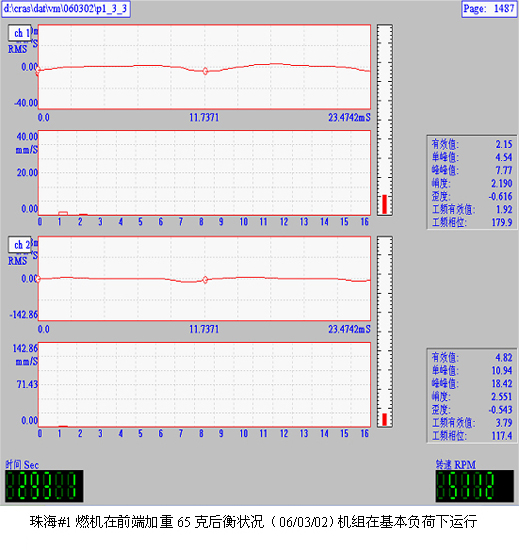Click the 11.7371 time label under ch 2 waveform

pyautogui.click(x=204, y=329)
